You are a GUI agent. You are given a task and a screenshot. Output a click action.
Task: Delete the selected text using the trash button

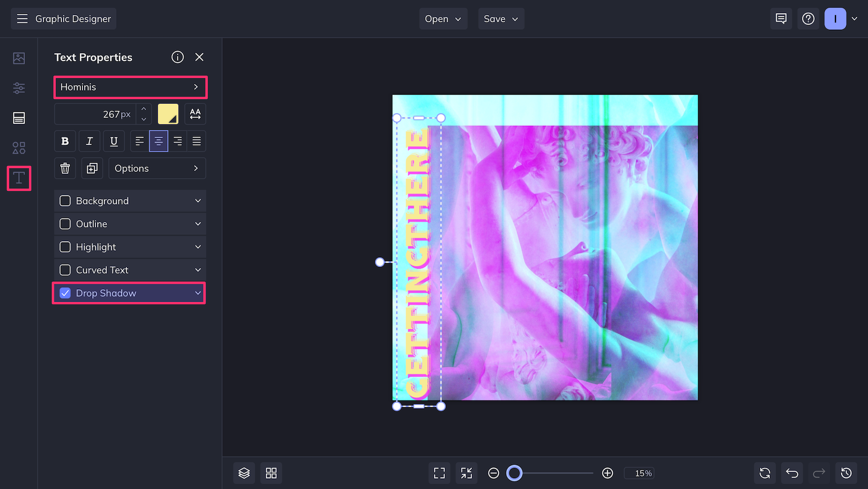pyautogui.click(x=65, y=168)
